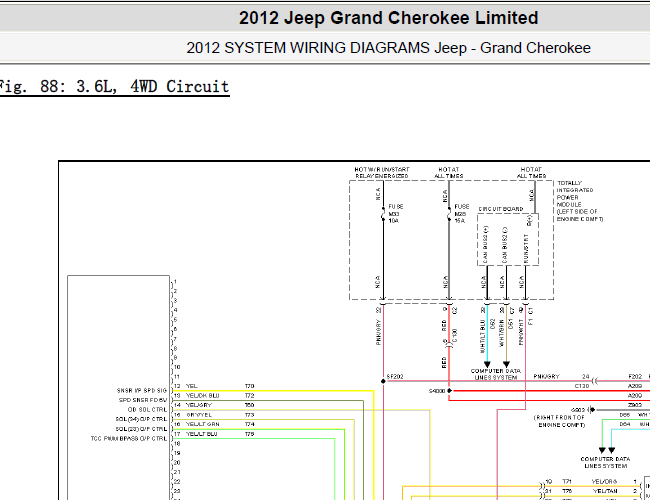The width and height of the screenshot is (650, 500).
Task: Click the S4000 splice label
Action: point(437,391)
